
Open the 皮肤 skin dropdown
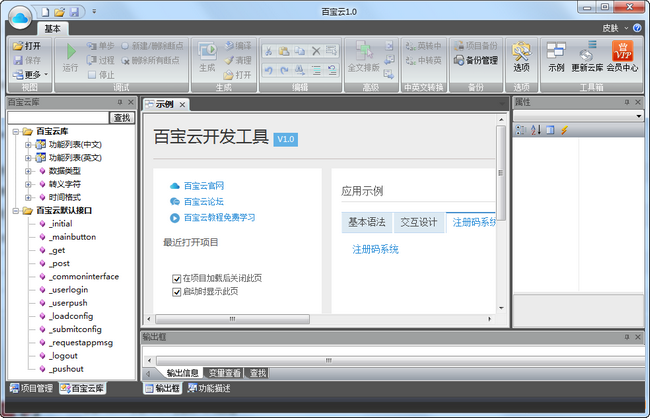point(615,28)
